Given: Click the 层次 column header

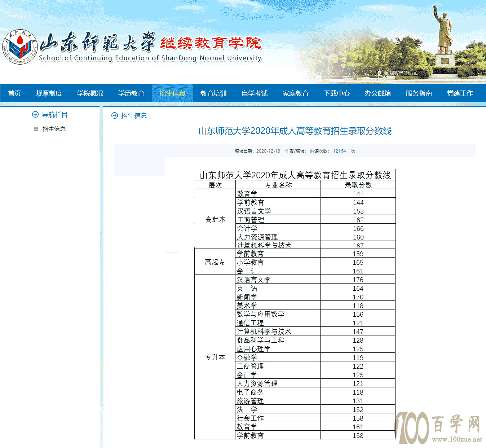Looking at the screenshot, I should tap(215, 185).
